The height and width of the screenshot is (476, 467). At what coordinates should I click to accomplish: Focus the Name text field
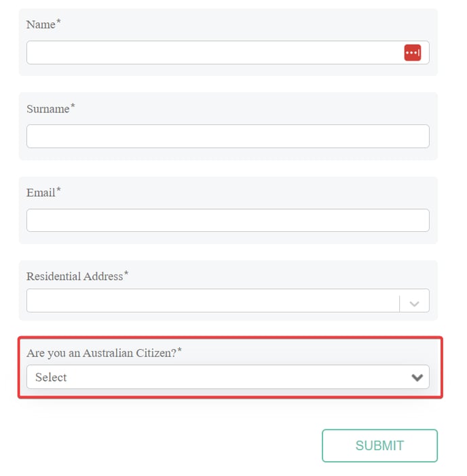227,52
